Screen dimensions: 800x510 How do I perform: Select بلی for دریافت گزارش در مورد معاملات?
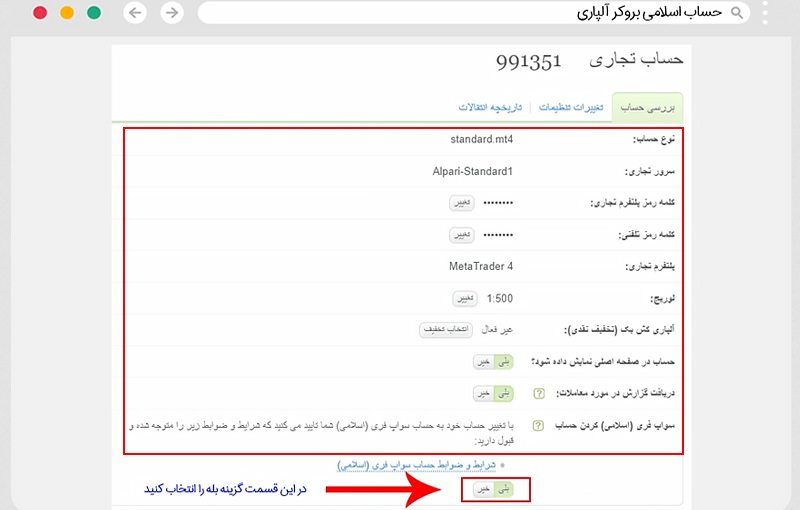[x=504, y=394]
